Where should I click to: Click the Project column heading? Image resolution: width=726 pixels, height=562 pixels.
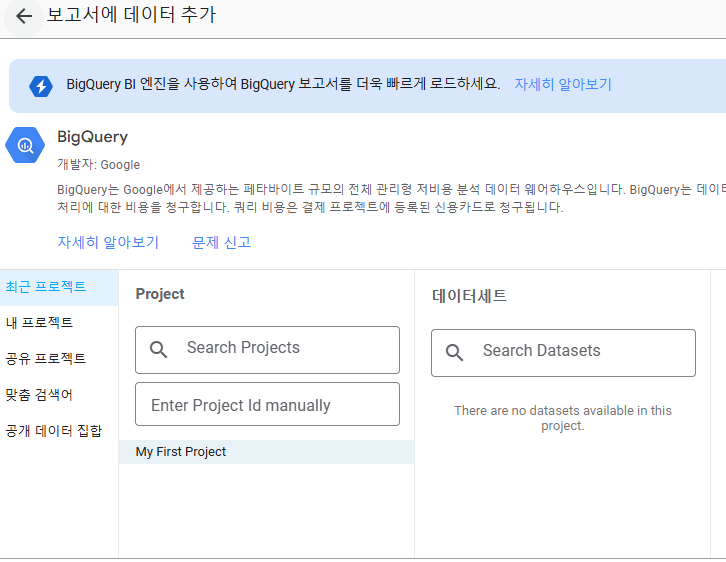pos(160,294)
